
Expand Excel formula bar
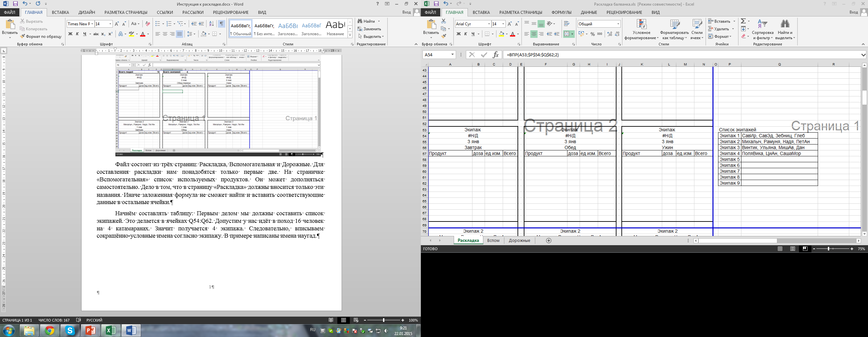[x=863, y=55]
